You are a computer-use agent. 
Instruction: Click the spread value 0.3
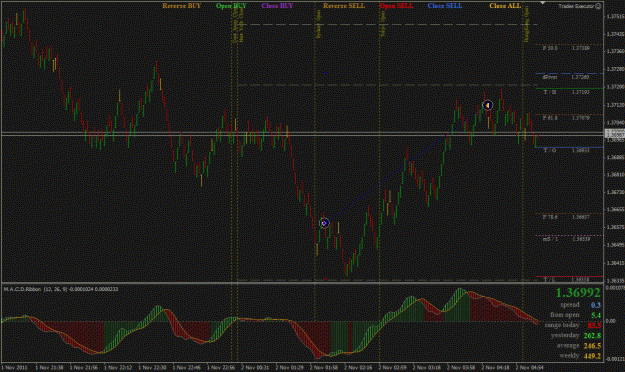click(x=596, y=305)
